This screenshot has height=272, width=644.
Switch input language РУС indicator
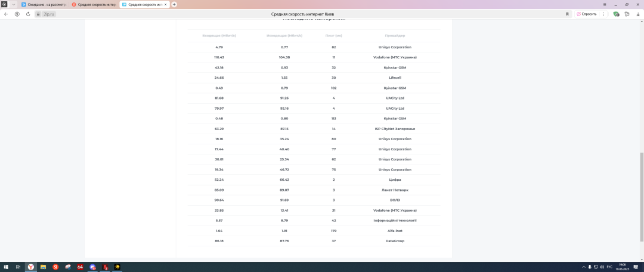[x=609, y=267]
